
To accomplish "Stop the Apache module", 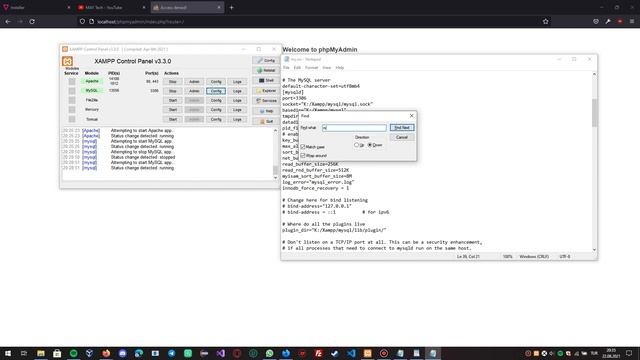I will (x=173, y=82).
